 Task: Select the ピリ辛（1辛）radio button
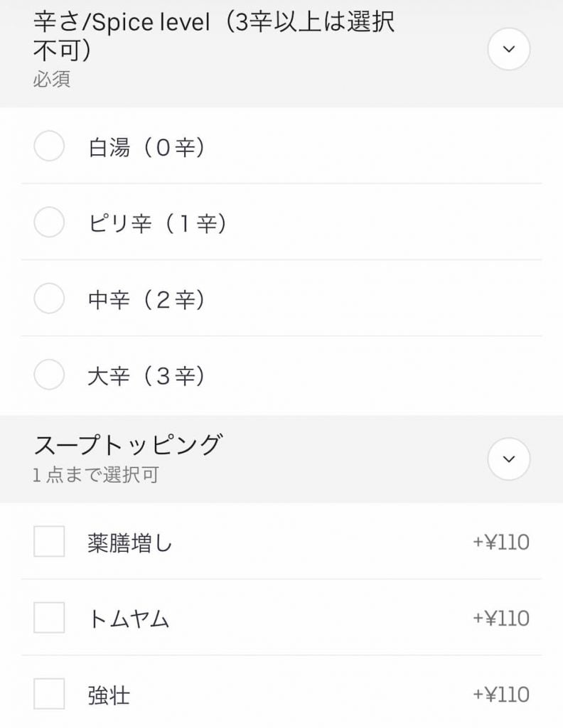[49, 223]
